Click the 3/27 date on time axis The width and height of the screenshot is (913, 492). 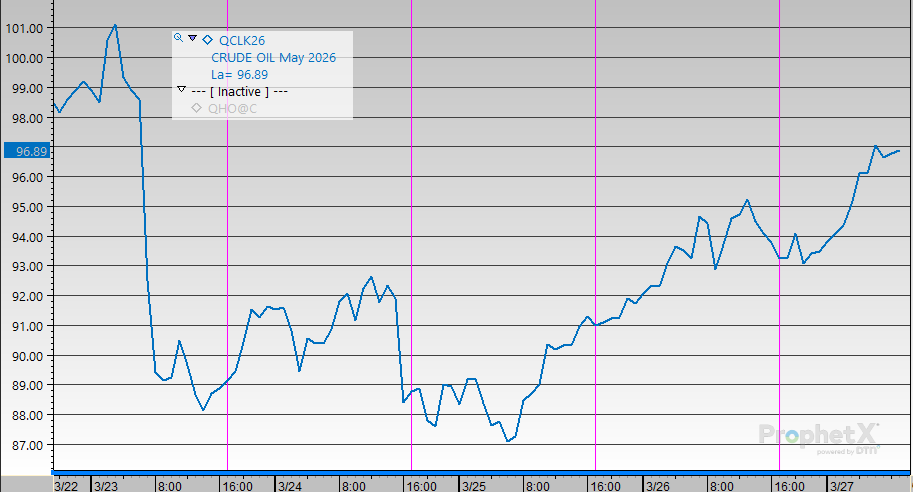tap(841, 485)
